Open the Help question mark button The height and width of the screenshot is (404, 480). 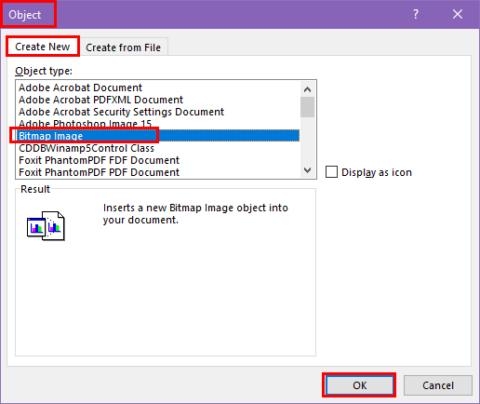[416, 14]
